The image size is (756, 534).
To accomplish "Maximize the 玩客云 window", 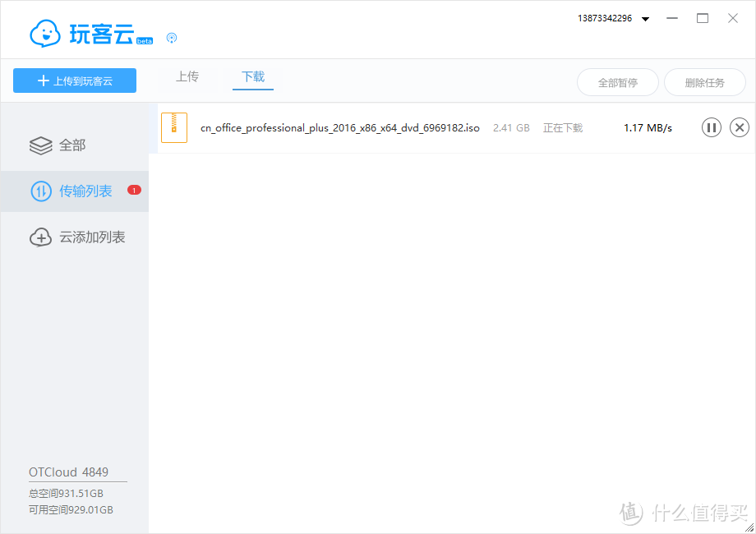I will click(x=703, y=18).
